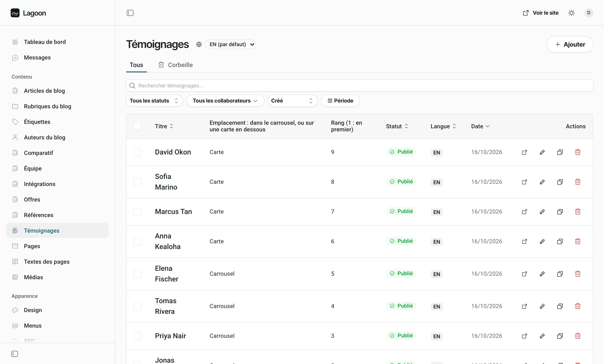
Task: Duplicate the Sofia Marino testimonial
Action: click(x=560, y=182)
